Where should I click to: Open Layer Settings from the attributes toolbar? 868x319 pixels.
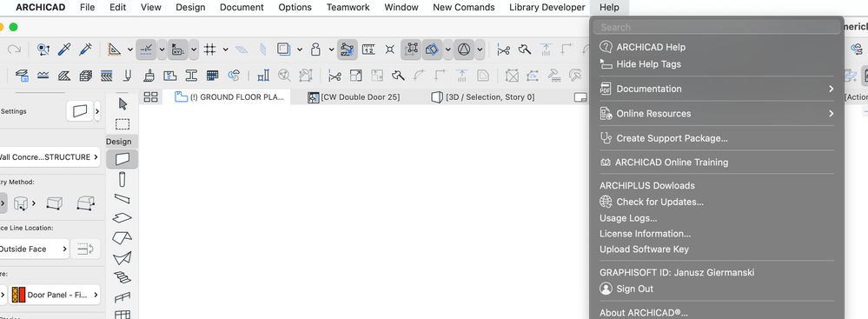tap(22, 75)
